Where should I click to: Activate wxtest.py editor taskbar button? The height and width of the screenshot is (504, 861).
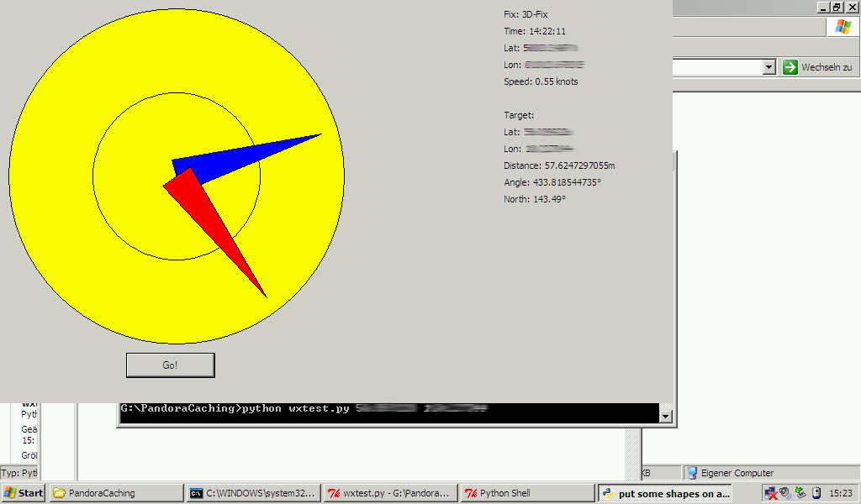click(x=391, y=493)
